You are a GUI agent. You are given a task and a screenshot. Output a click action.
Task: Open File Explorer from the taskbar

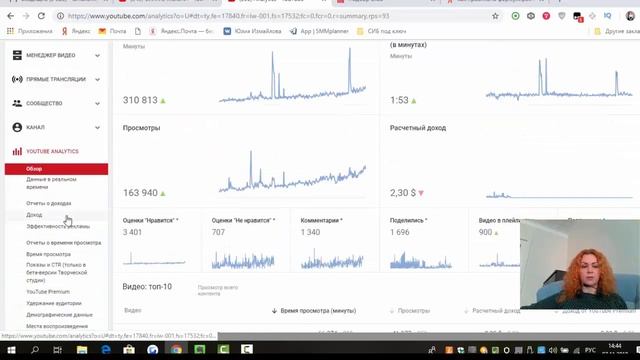pyautogui.click(x=82, y=350)
